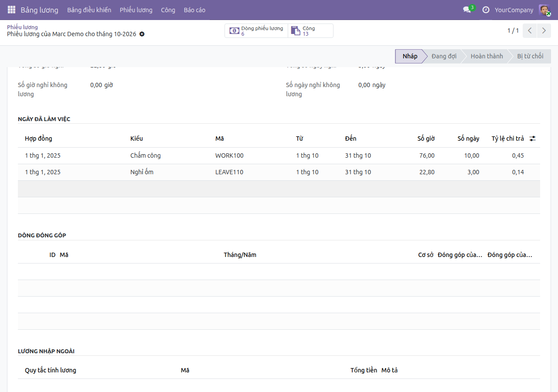558x392 pixels.
Task: Select the Hoàn thành status stage
Action: coord(487,56)
